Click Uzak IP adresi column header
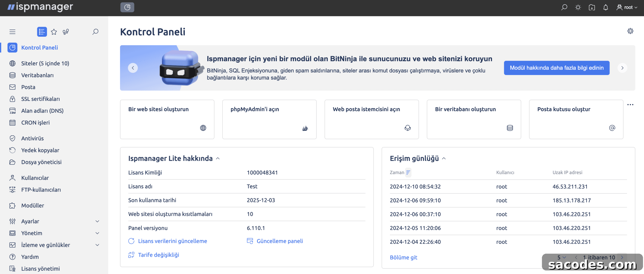Screen dimensions: 644x274 click(567, 173)
